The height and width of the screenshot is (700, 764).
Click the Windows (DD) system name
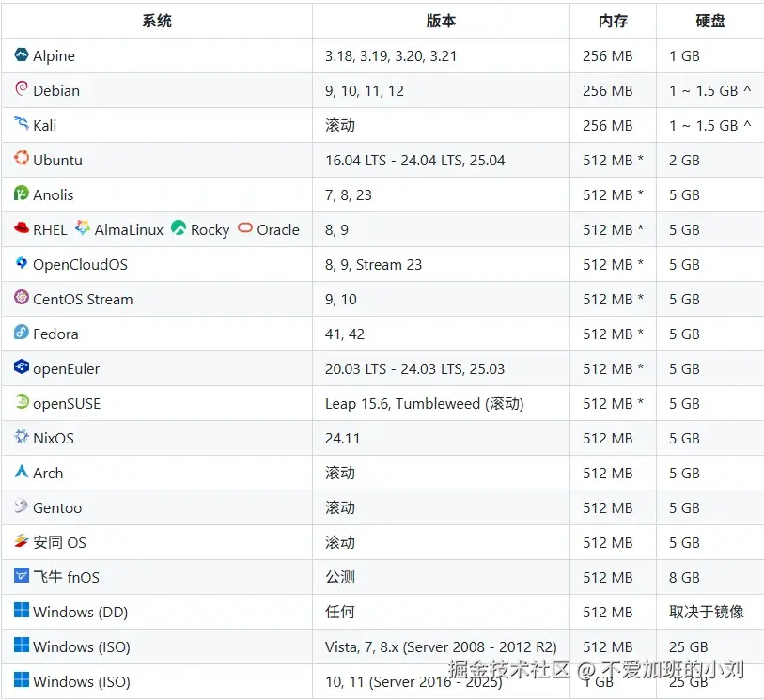click(x=81, y=613)
